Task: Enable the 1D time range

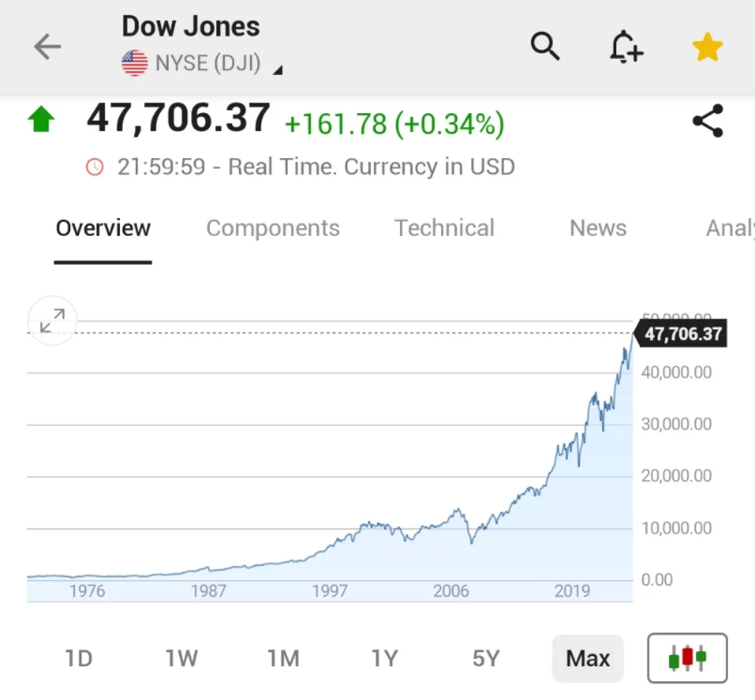Action: pyautogui.click(x=78, y=658)
